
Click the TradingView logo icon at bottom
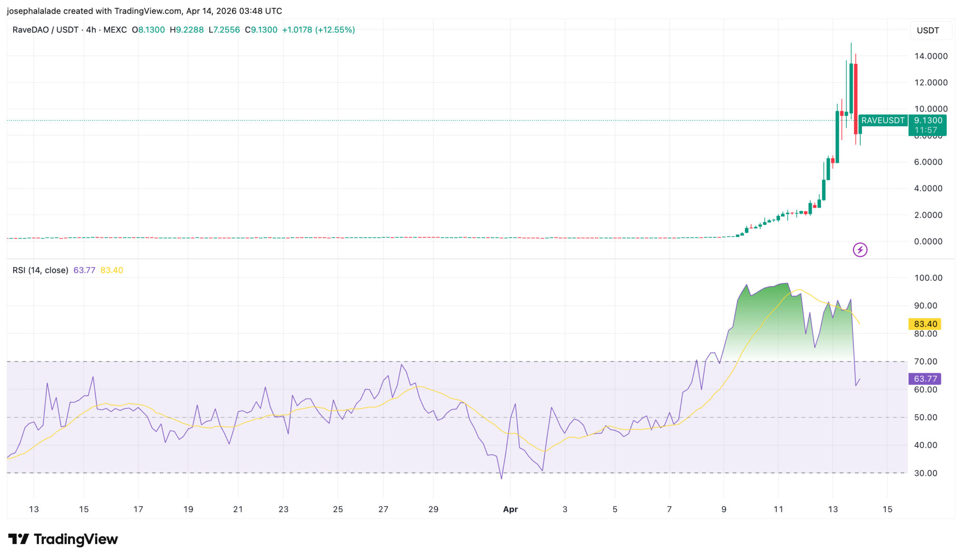[x=19, y=539]
